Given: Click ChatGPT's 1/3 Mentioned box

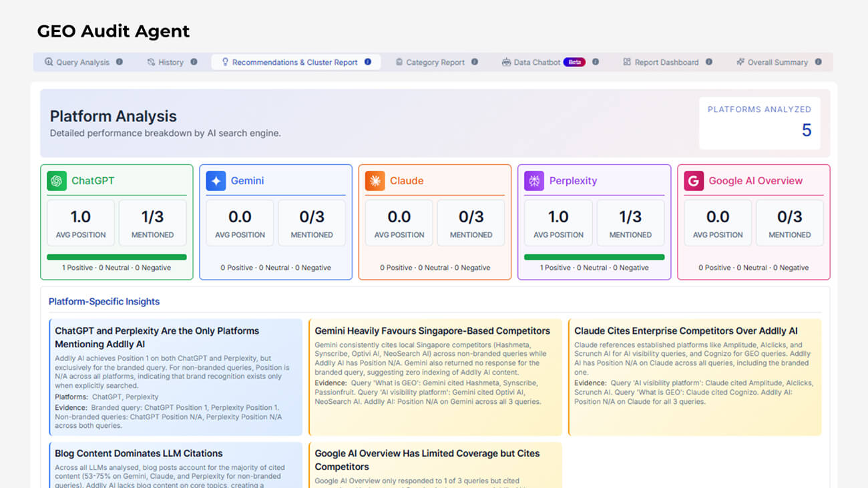Looking at the screenshot, I should tap(152, 223).
